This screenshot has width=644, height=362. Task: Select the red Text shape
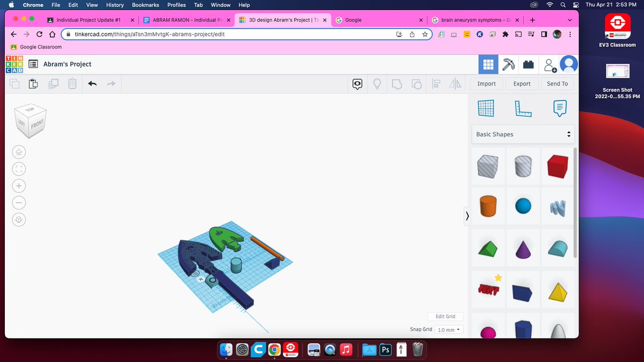(x=488, y=290)
